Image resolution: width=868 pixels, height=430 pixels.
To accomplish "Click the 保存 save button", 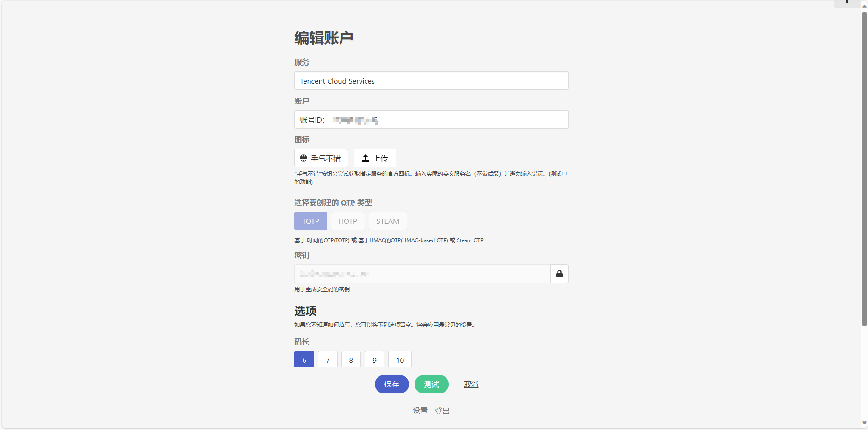I will pyautogui.click(x=391, y=384).
